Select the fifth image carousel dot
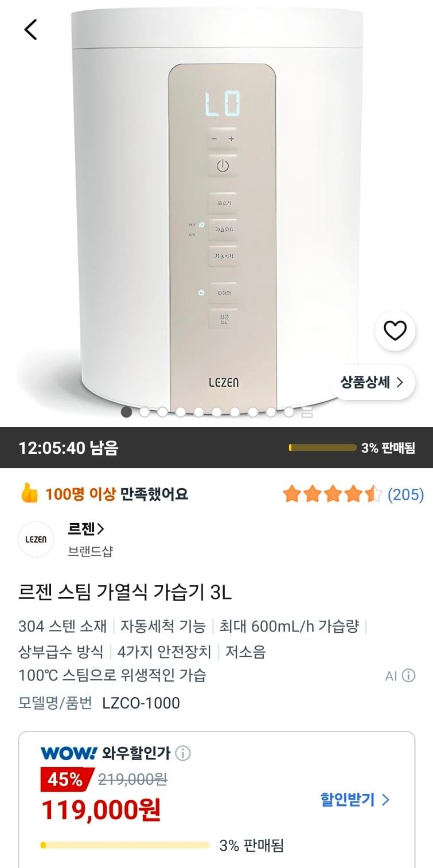433x868 pixels. 198,411
